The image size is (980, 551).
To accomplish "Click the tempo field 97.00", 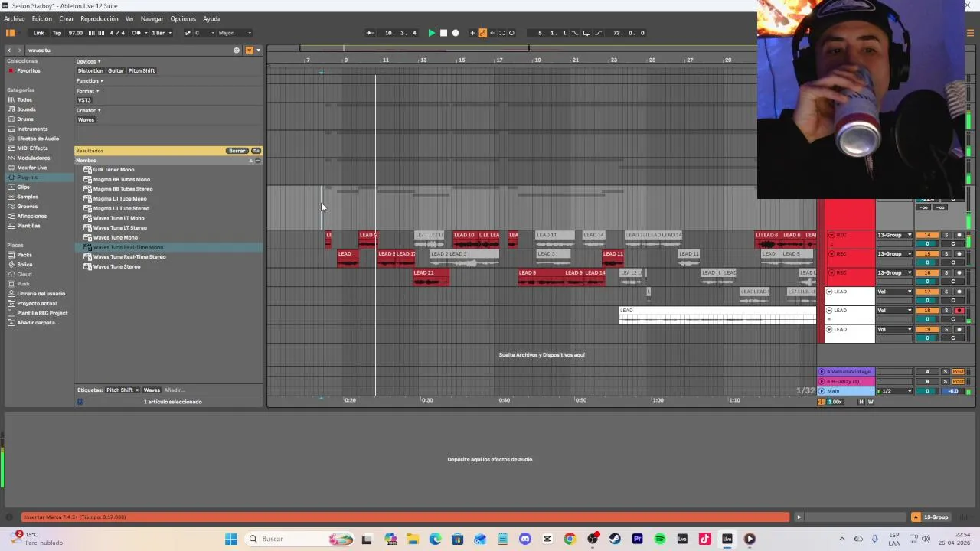I will coord(75,33).
